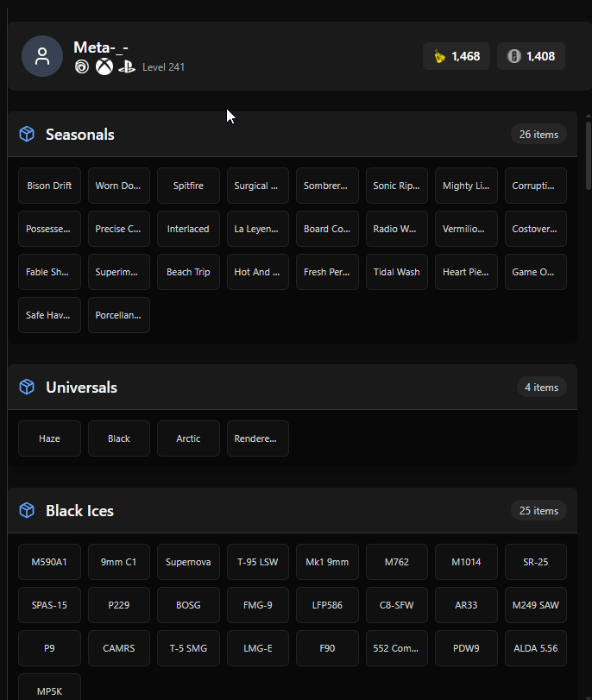Click the 26 items badge
The image size is (592, 700).
[x=538, y=135]
